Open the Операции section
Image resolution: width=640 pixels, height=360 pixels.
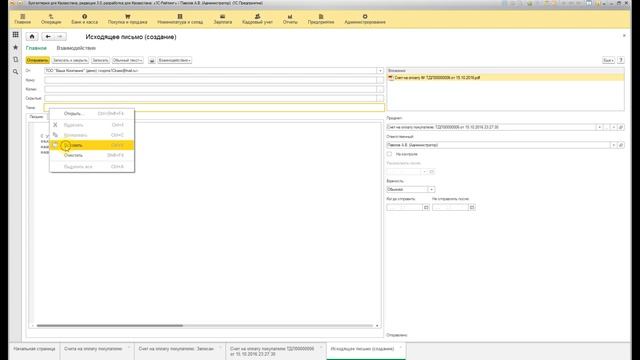tap(51, 19)
